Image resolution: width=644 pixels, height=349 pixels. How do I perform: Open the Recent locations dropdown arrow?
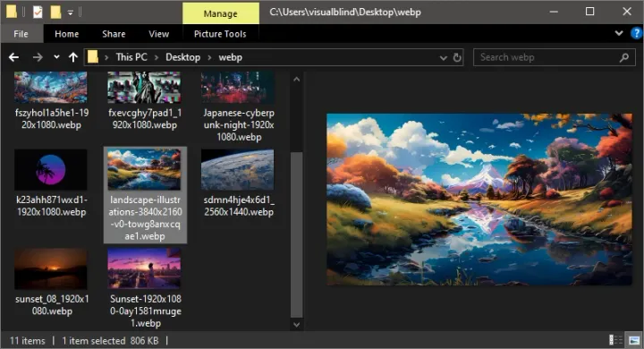[x=56, y=57]
